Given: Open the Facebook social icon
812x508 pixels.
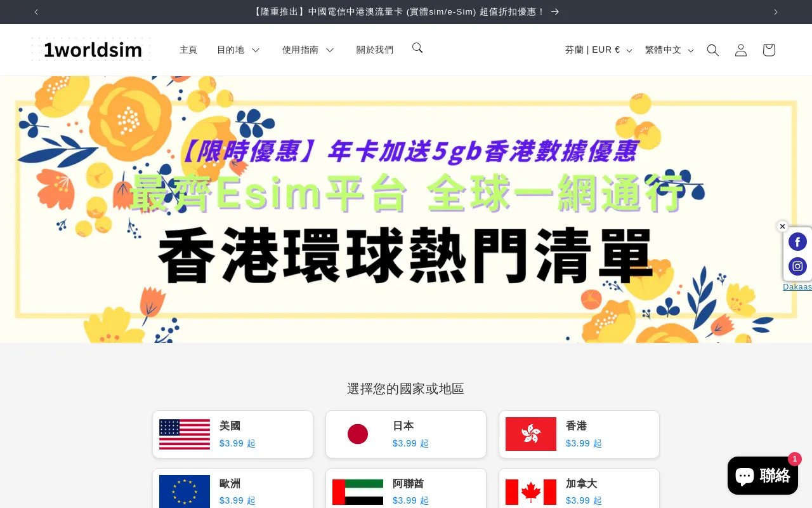Looking at the screenshot, I should coord(797,242).
